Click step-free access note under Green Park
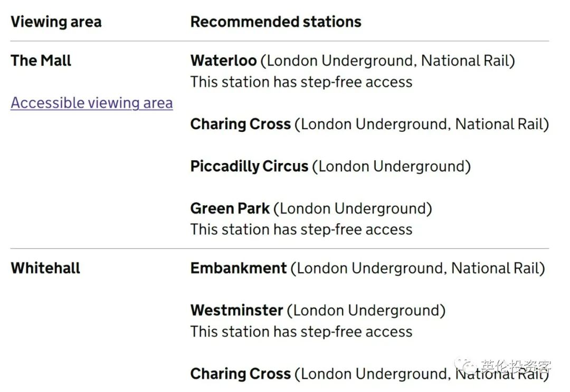Image resolution: width=570 pixels, height=392 pixels. click(x=301, y=230)
